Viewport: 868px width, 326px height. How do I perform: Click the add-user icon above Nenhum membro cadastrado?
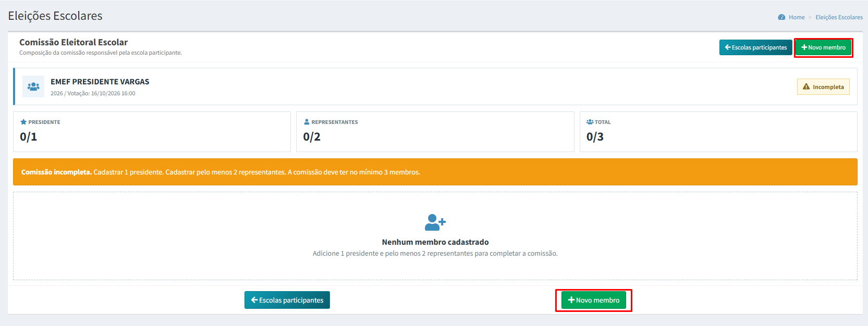coord(435,222)
